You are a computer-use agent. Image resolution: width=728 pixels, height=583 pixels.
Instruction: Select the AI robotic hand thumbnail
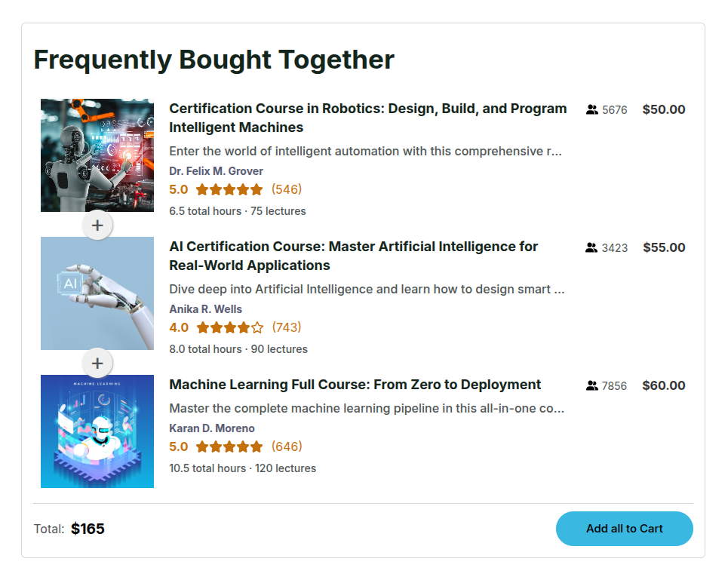[97, 293]
